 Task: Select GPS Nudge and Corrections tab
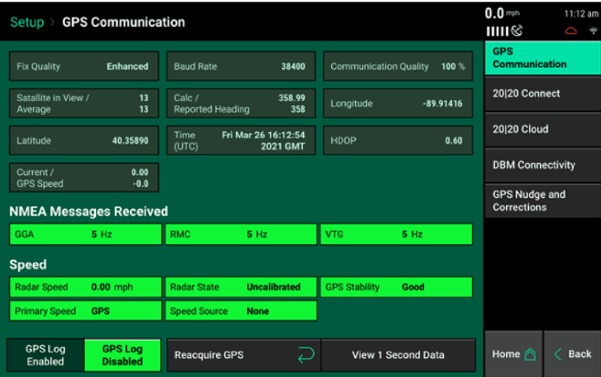(542, 201)
